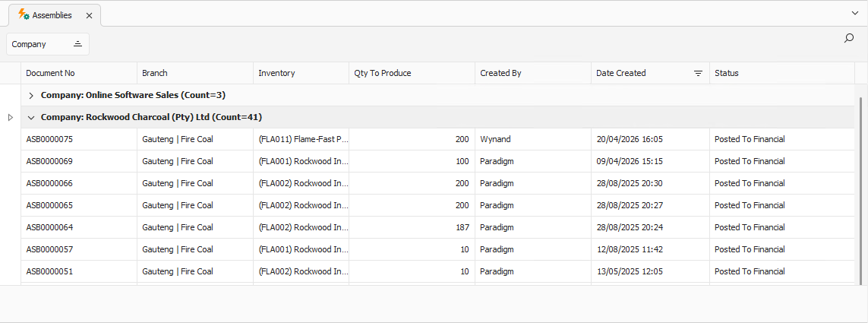Screen dimensions: 868x323
Task: Expand the Online Software Sales group
Action: [31, 95]
